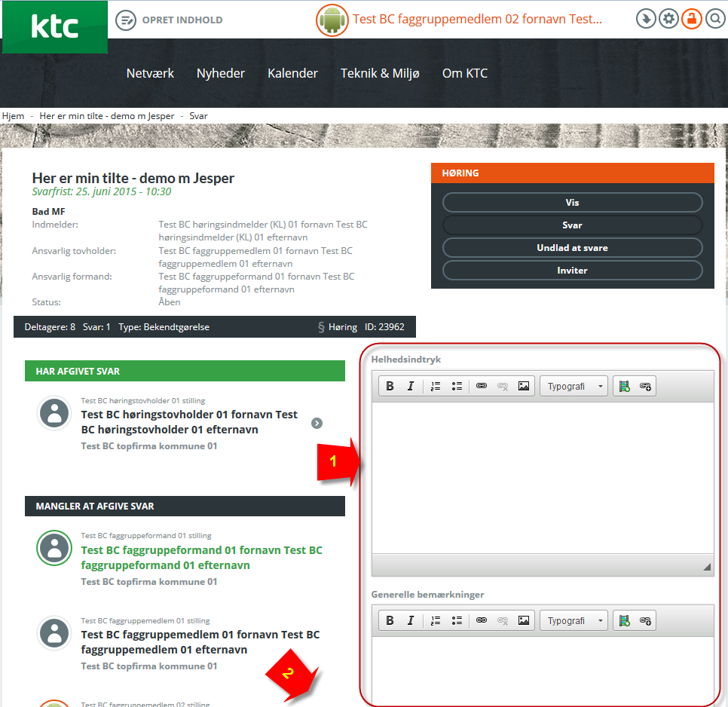Open the Kalender menu
Screen dimensions: 728x707
tap(292, 73)
